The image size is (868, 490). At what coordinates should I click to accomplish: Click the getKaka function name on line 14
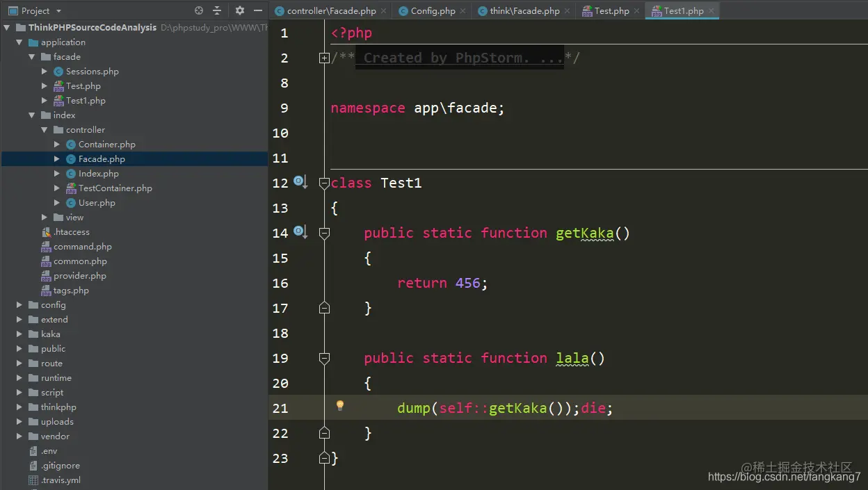[x=584, y=233]
